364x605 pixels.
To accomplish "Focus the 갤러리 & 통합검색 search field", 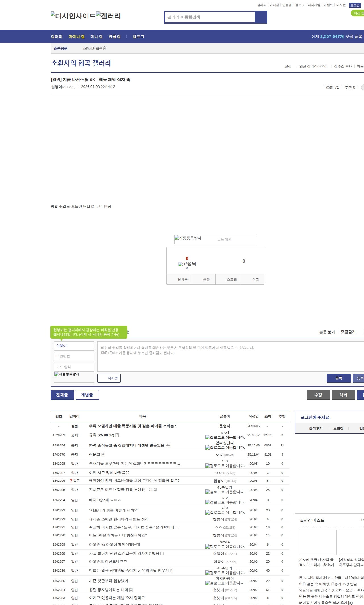I will (x=210, y=17).
